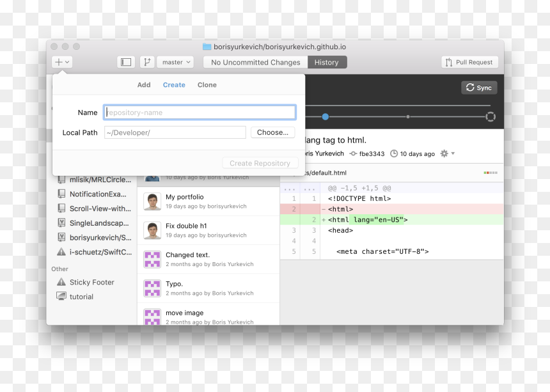This screenshot has height=392, width=550.
Task: Select Sticky Footer repository
Action: point(92,282)
